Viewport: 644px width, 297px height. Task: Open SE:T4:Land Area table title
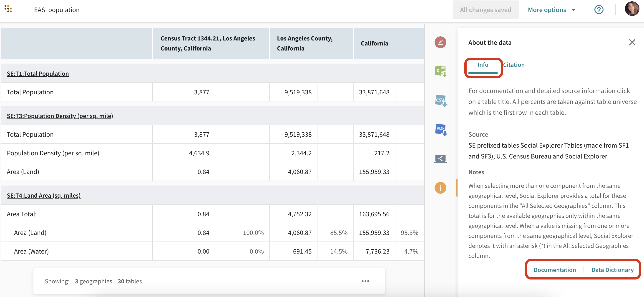point(43,195)
